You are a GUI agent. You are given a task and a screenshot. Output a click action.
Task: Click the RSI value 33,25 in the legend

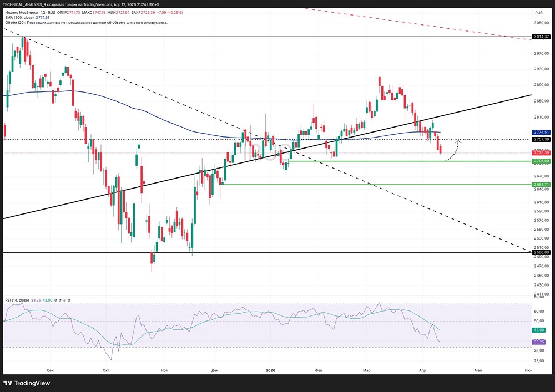(36, 300)
